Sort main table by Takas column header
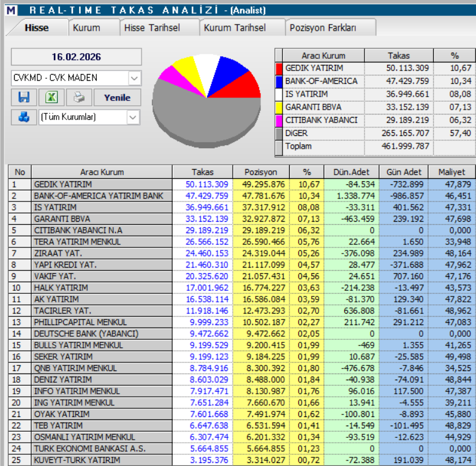This screenshot has width=476, height=466. 203,172
